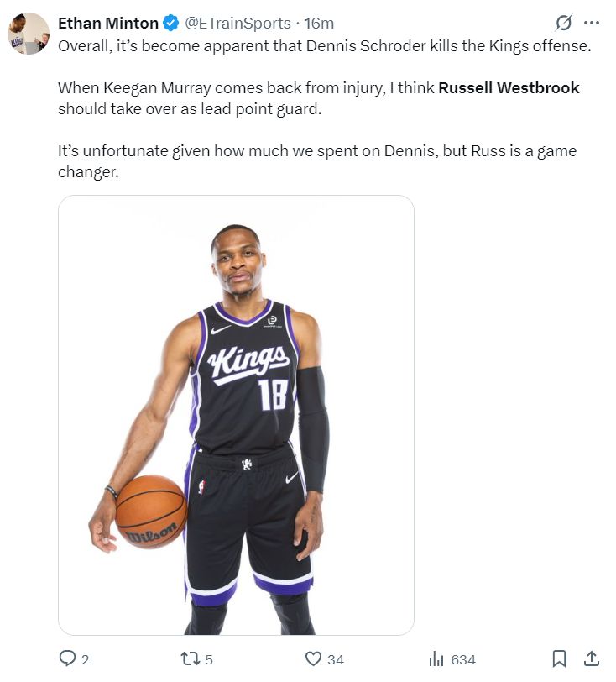Click the bold Russell Westbrook text
The image size is (616, 682).
click(x=509, y=88)
